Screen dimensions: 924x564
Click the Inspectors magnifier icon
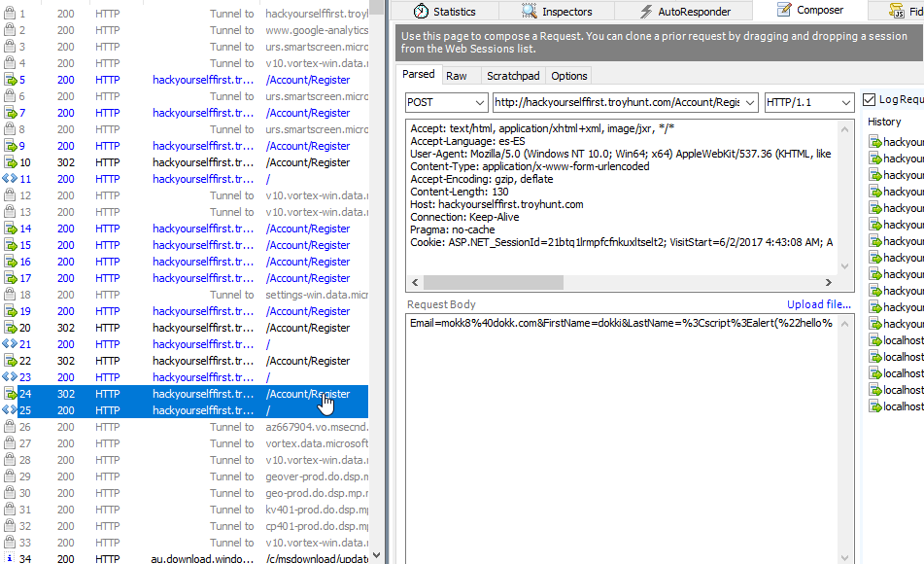tap(530, 11)
